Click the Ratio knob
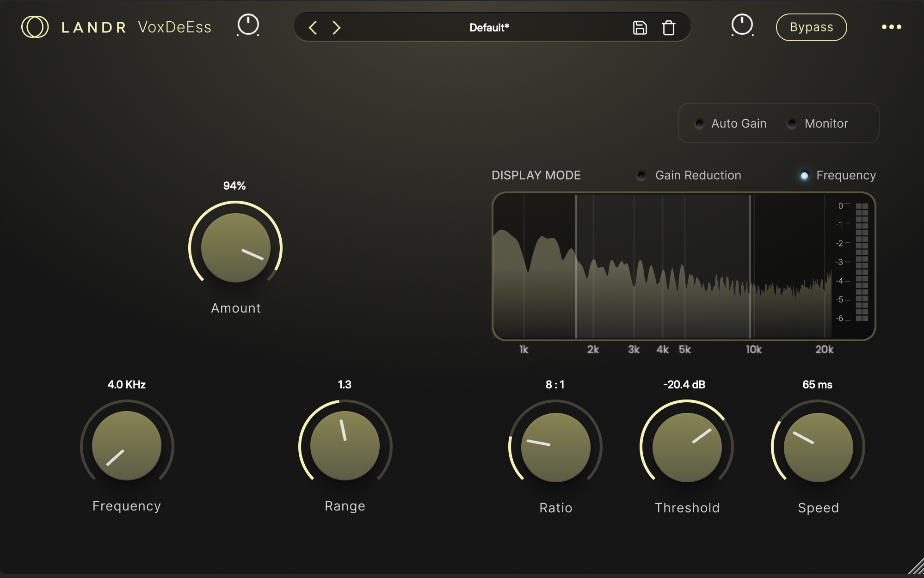 (x=555, y=447)
